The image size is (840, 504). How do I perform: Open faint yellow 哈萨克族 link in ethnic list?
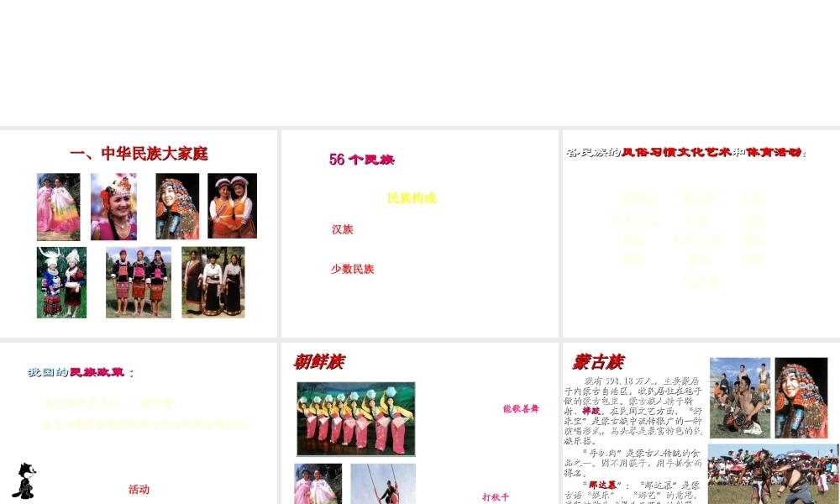699,239
